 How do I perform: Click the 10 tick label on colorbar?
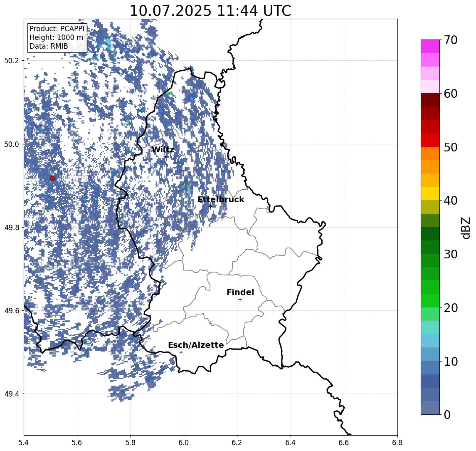click(x=450, y=361)
